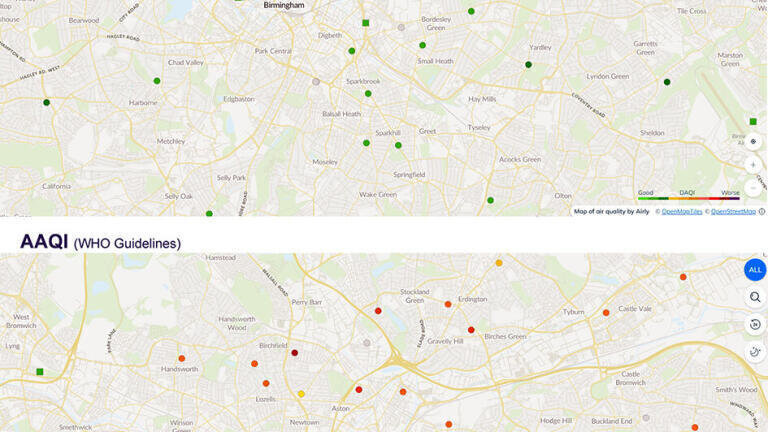
Task: Select the yellow sensor right of Lozells
Action: [x=301, y=394]
